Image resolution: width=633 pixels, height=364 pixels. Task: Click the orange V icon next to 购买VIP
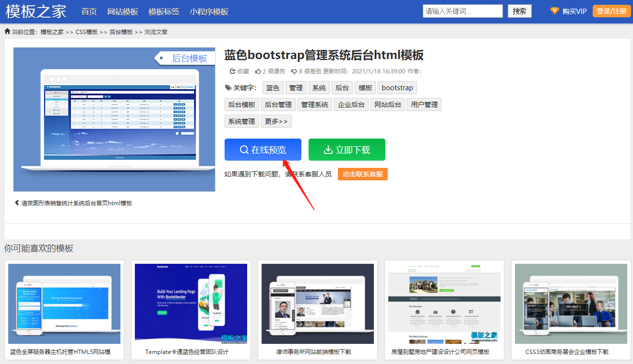point(554,11)
